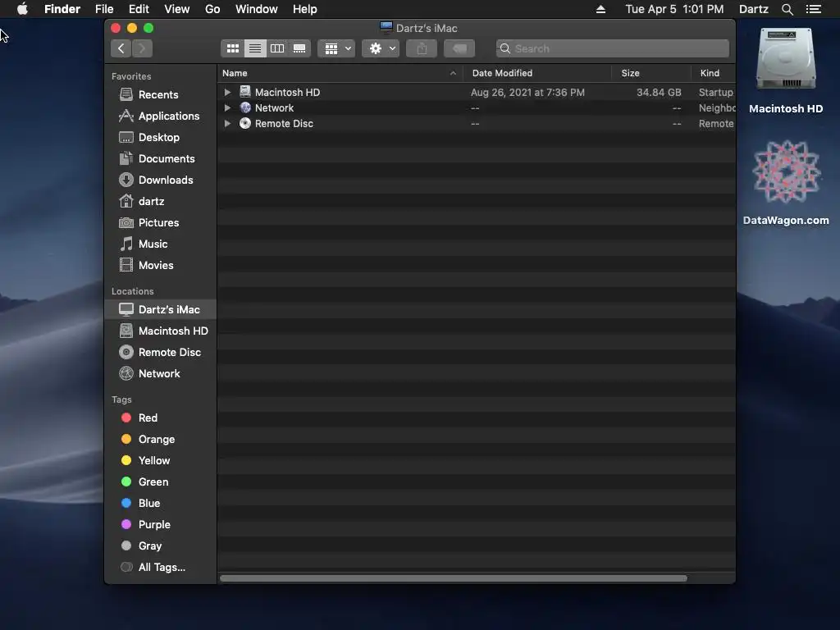Open Documents in the sidebar

click(160, 159)
